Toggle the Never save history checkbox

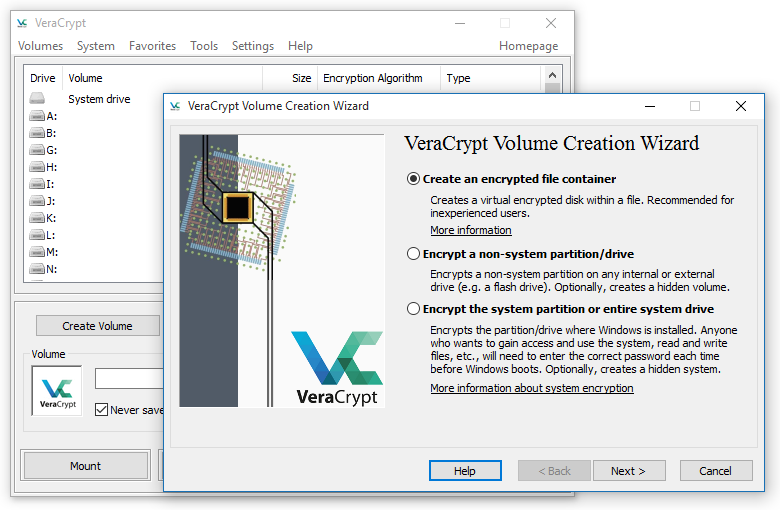coord(101,409)
